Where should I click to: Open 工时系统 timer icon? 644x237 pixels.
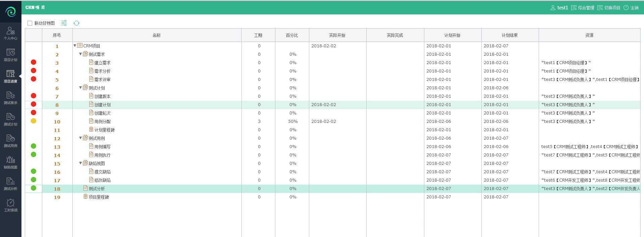click(x=10, y=205)
